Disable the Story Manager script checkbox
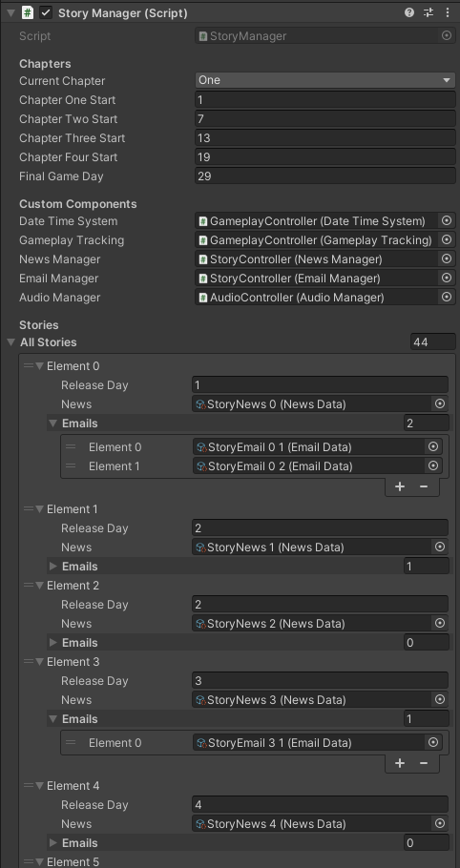The height and width of the screenshot is (868, 460). [x=46, y=12]
